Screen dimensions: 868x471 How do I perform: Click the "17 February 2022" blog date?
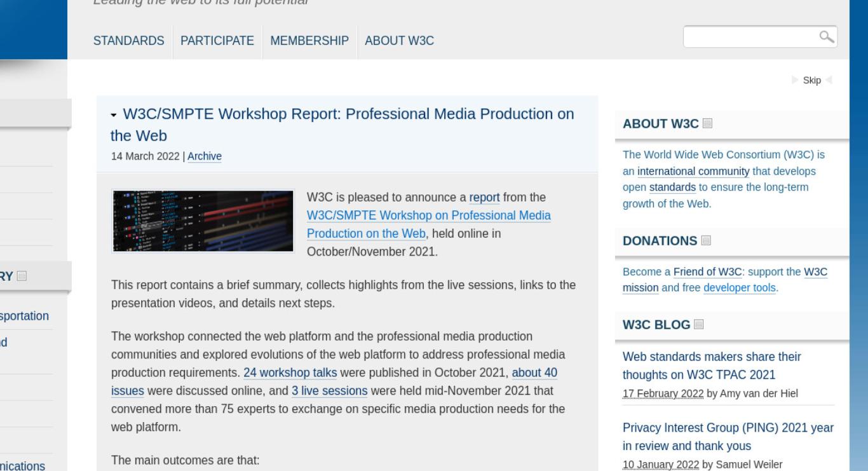coord(663,393)
